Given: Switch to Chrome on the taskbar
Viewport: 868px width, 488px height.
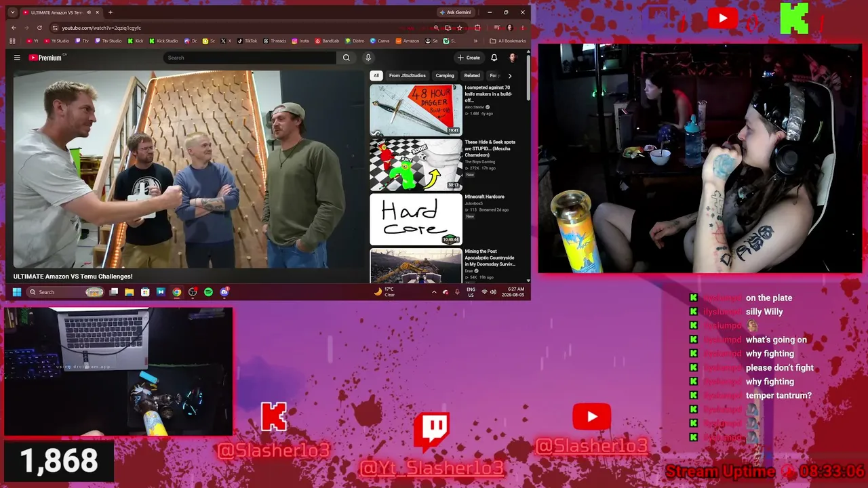Looking at the screenshot, I should click(x=177, y=292).
